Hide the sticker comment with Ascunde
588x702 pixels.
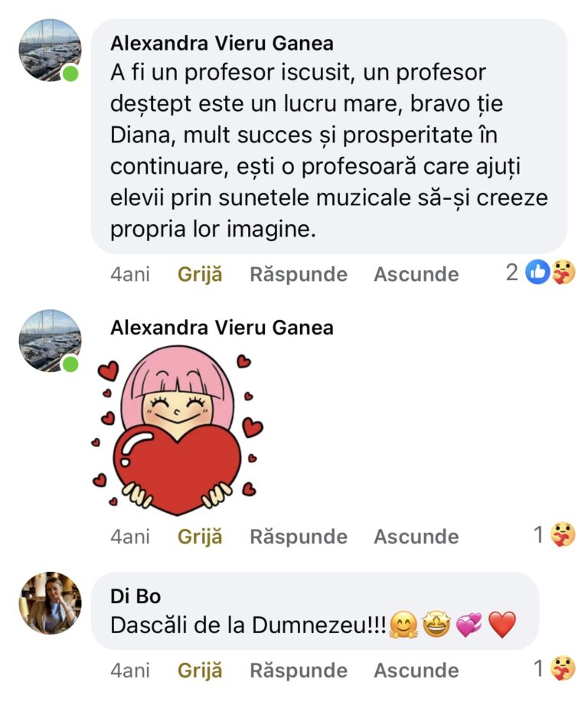tap(416, 537)
